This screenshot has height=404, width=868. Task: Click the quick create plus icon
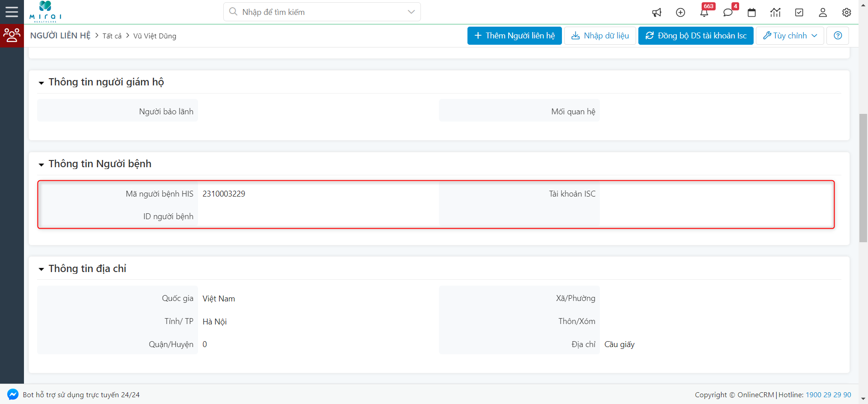coord(680,12)
